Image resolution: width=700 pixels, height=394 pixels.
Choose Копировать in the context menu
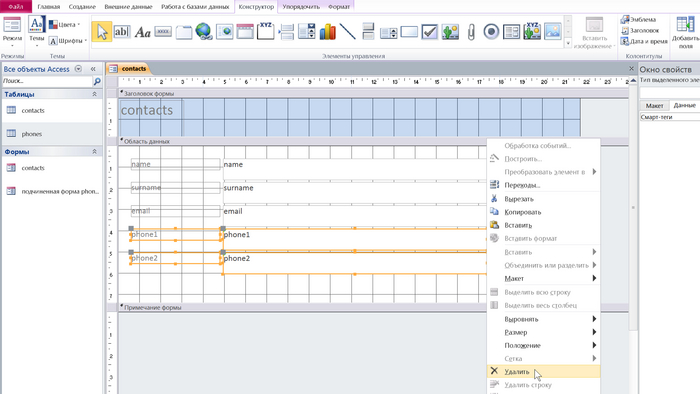(x=543, y=212)
